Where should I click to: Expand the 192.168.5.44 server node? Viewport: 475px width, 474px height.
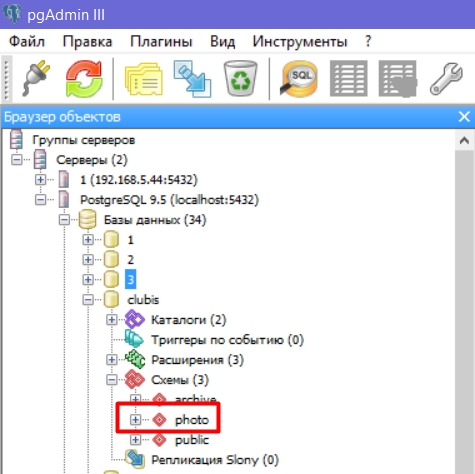[40, 180]
